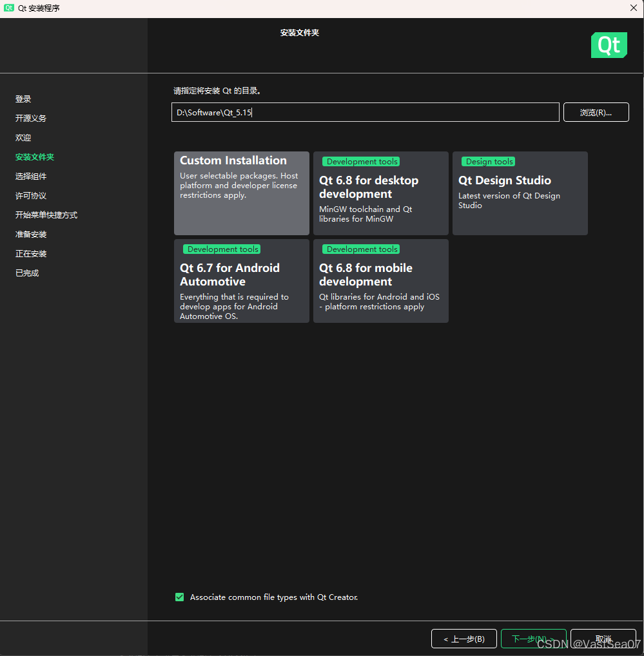Close the Qt installer window
644x656 pixels.
point(634,8)
